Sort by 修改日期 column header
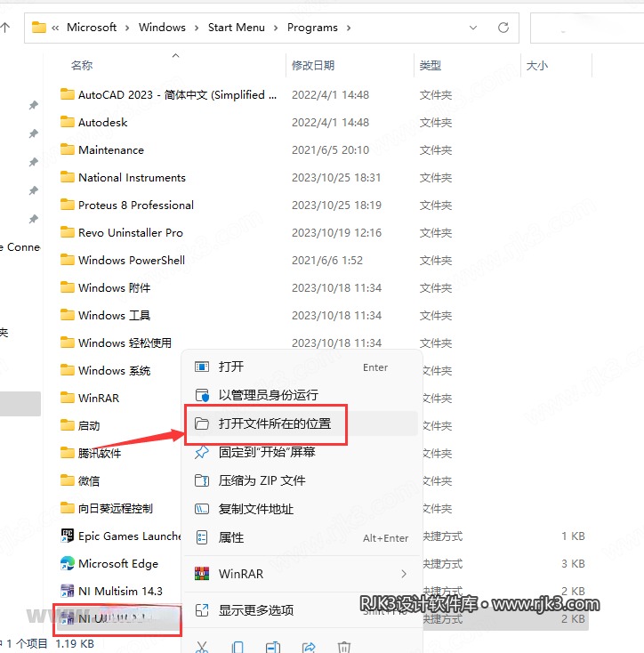 [x=313, y=65]
